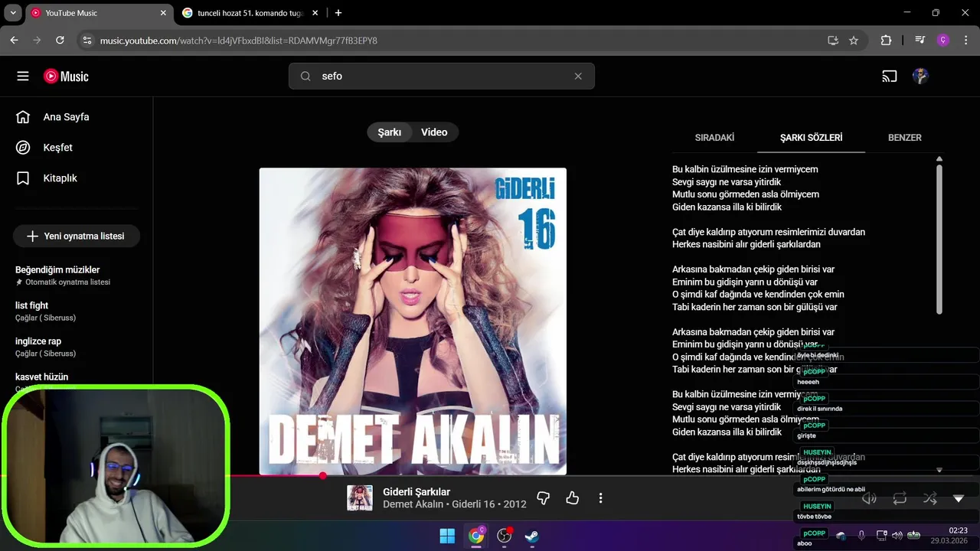Open the hamburger guide menu

[23, 77]
